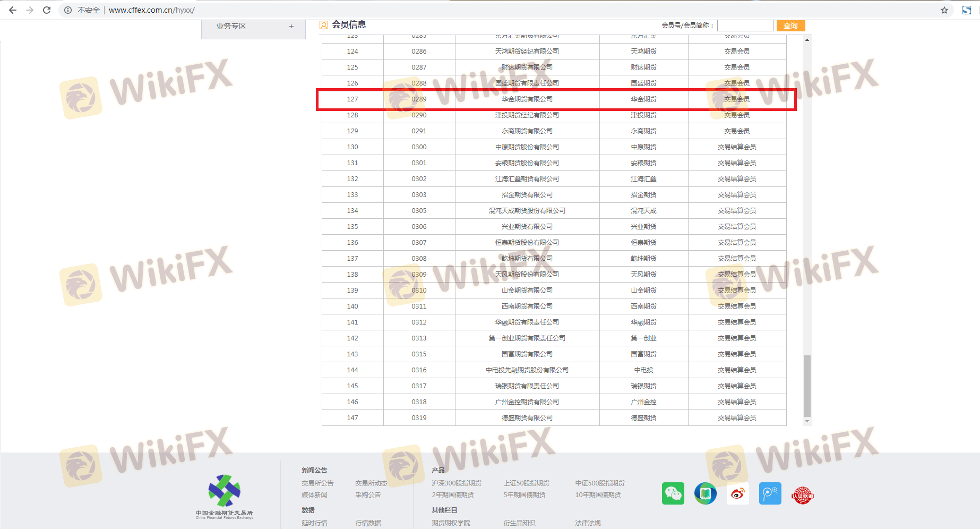Bookmark this page with the star icon
The image size is (980, 529).
(944, 10)
